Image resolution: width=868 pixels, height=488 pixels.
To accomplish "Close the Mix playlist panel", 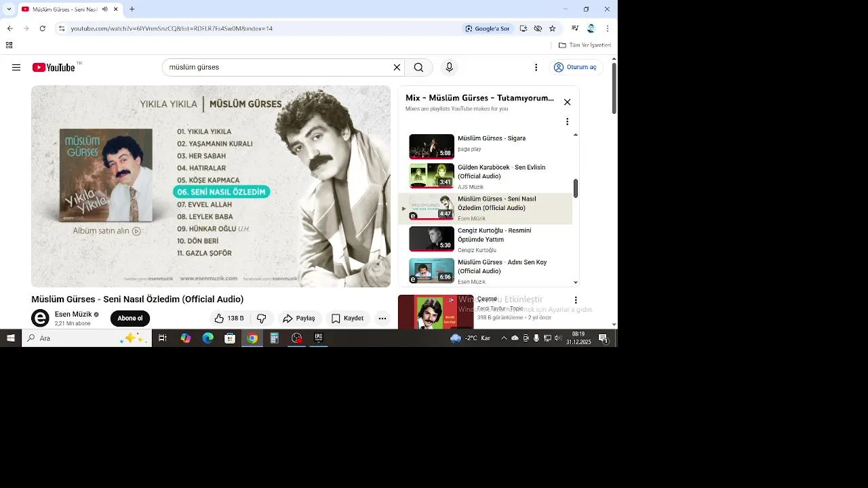I will pos(567,102).
